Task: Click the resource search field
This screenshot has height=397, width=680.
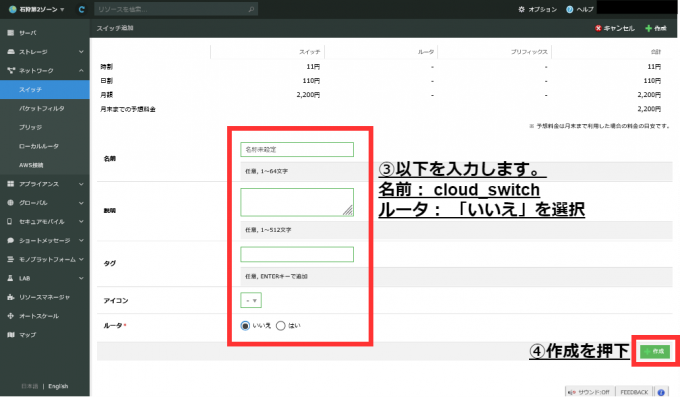Action: [176, 9]
